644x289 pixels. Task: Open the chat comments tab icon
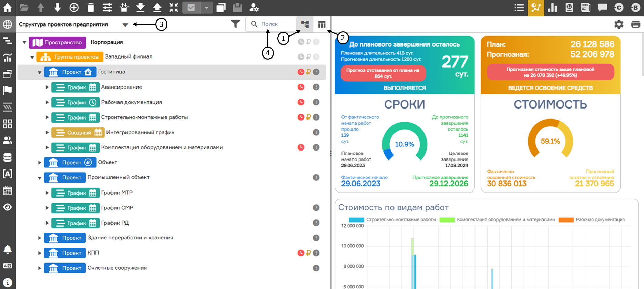pyautogui.click(x=602, y=8)
